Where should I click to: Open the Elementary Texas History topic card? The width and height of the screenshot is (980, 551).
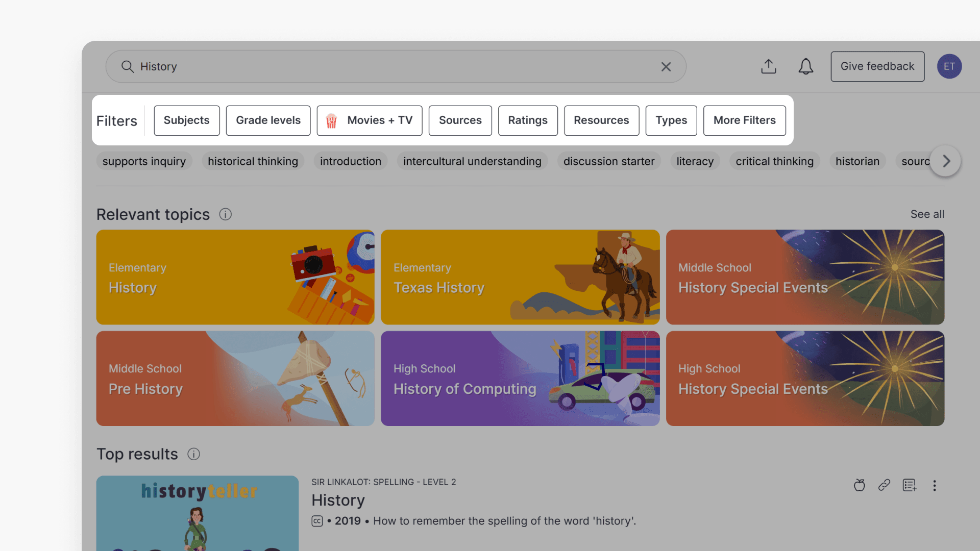[520, 277]
